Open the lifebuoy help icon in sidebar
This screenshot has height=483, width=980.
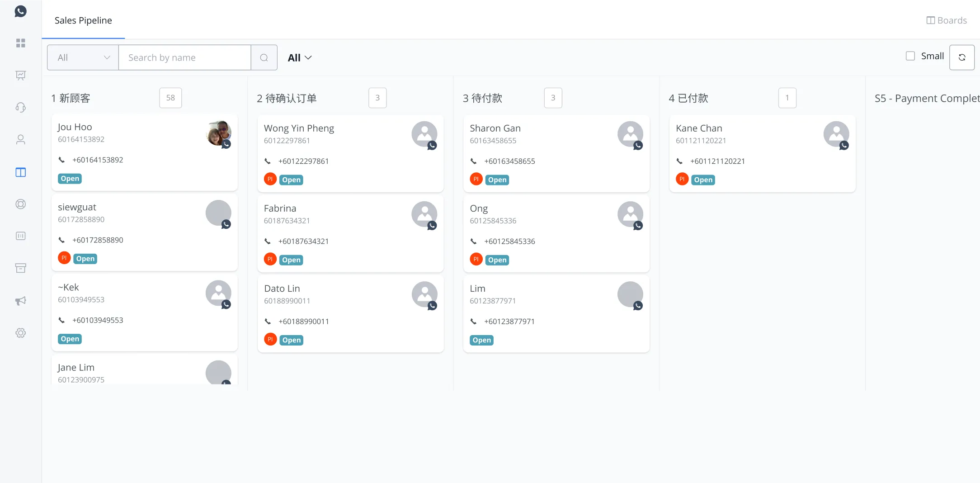pyautogui.click(x=20, y=204)
